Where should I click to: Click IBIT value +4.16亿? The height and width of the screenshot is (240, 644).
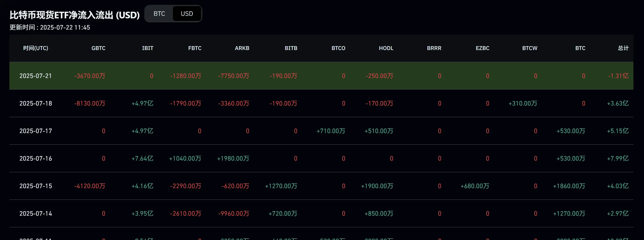pos(142,186)
